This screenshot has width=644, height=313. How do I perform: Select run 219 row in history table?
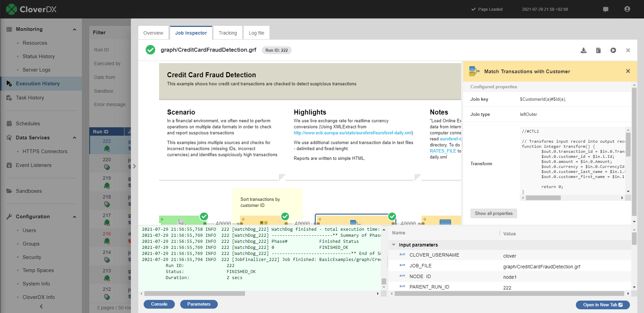(x=110, y=182)
